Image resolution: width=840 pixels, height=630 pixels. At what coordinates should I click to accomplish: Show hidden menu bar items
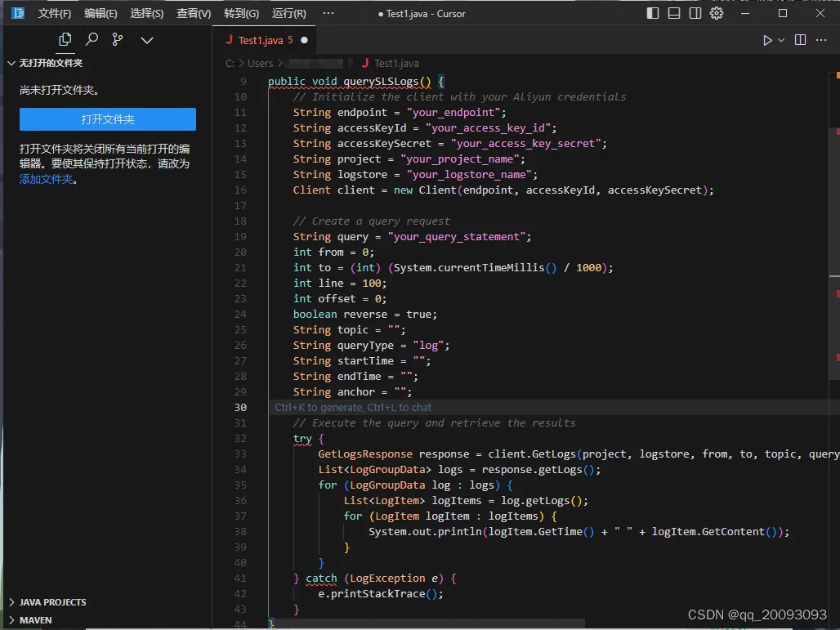tap(328, 13)
